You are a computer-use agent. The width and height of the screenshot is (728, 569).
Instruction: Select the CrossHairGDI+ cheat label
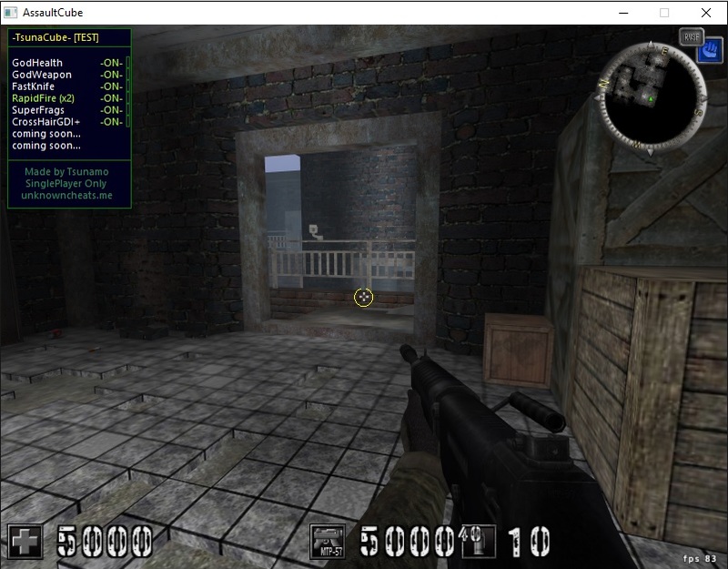coord(46,122)
